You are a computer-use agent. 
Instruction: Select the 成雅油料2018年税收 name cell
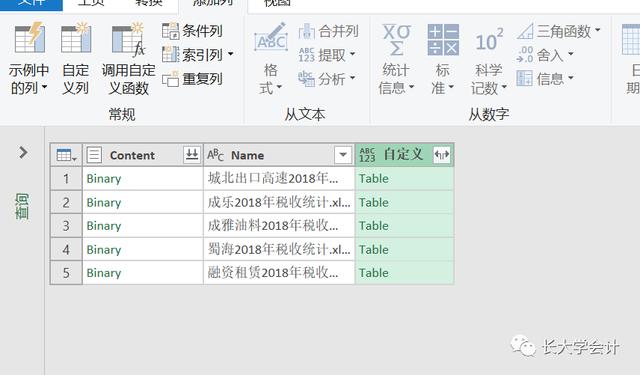279,226
